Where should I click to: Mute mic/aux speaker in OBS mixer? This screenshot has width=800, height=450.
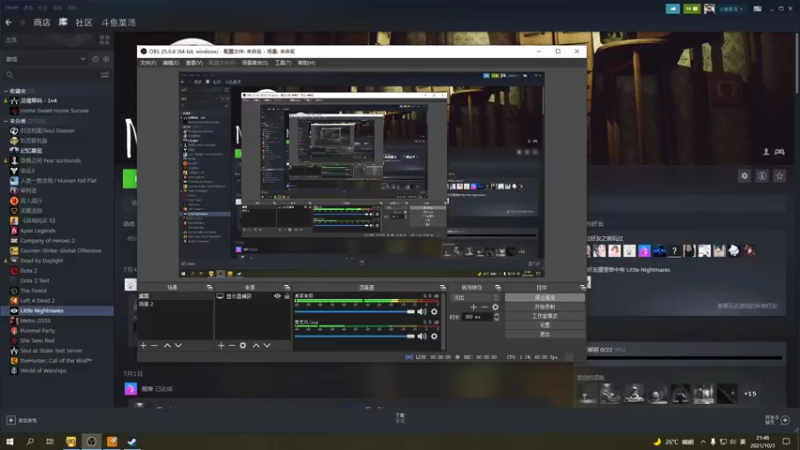(x=422, y=336)
